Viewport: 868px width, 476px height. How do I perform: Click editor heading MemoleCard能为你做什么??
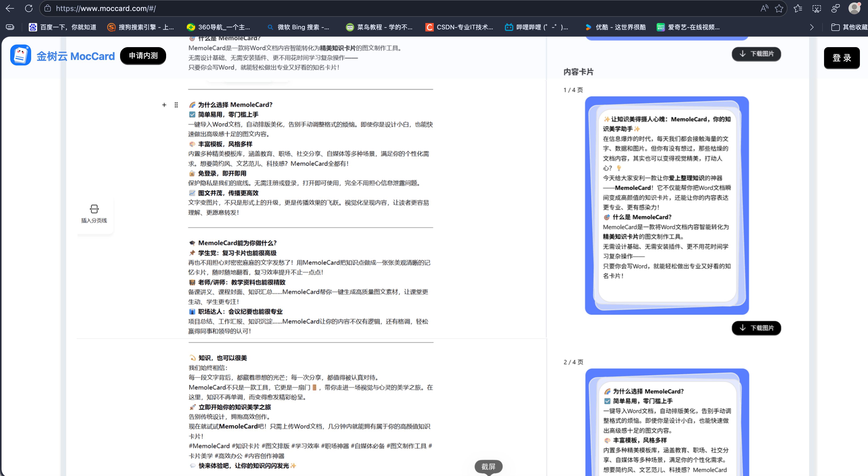(x=233, y=243)
